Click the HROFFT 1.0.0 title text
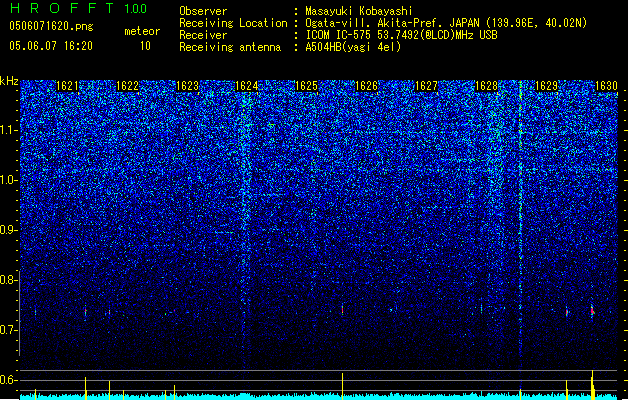 click(x=79, y=8)
